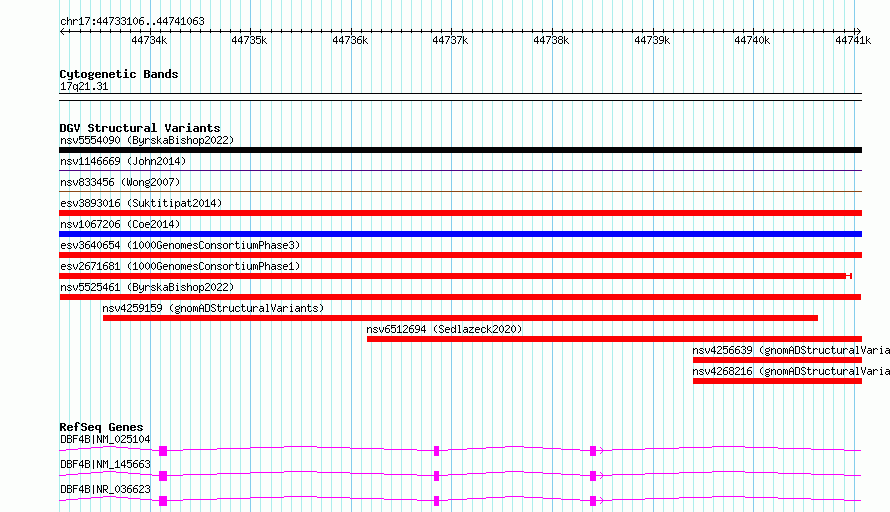The height and width of the screenshot is (512, 890).
Task: Click middle exon box of NM_025104 transcript
Action: (x=436, y=451)
